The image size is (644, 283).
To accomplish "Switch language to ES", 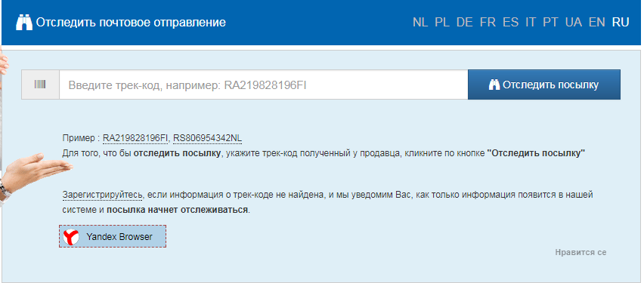I will [x=510, y=22].
